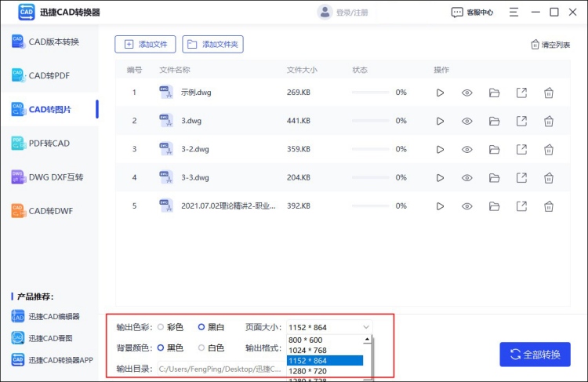Image resolution: width=588 pixels, height=382 pixels.
Task: Open 客服中心 support center
Action: [x=472, y=13]
